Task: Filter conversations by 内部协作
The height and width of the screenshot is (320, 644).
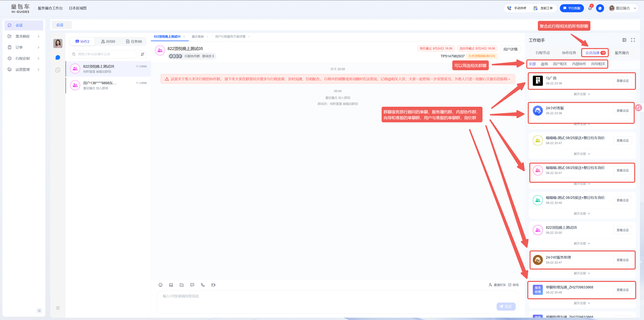Action: pos(579,64)
